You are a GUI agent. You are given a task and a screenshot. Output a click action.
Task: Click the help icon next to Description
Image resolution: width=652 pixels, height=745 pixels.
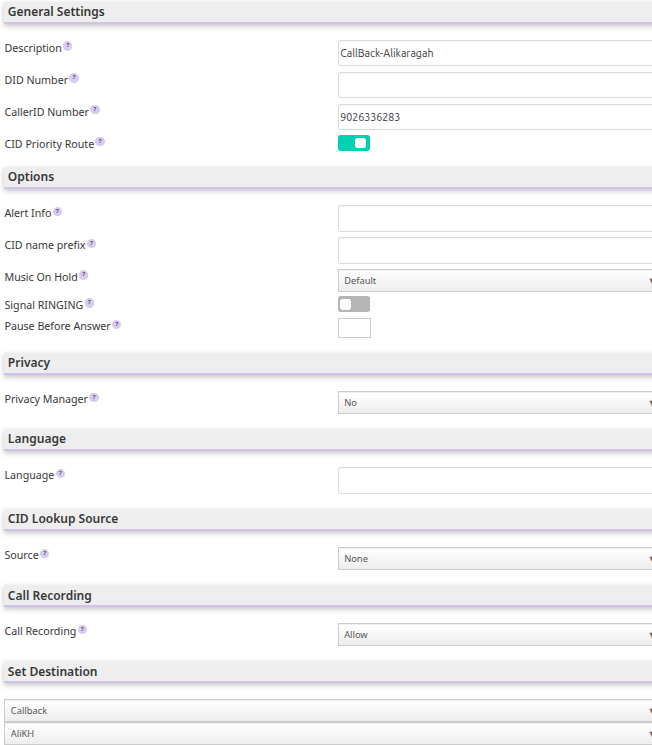[67, 46]
